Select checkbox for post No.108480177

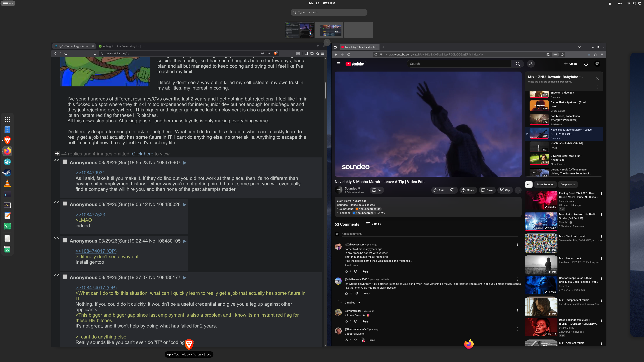pos(65,277)
